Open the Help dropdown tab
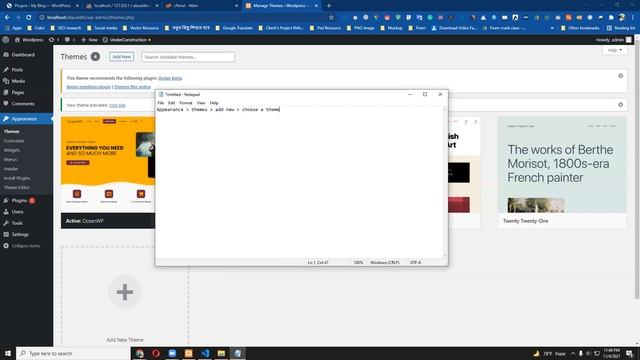Screen dimensions: 640x360 pos(614,50)
